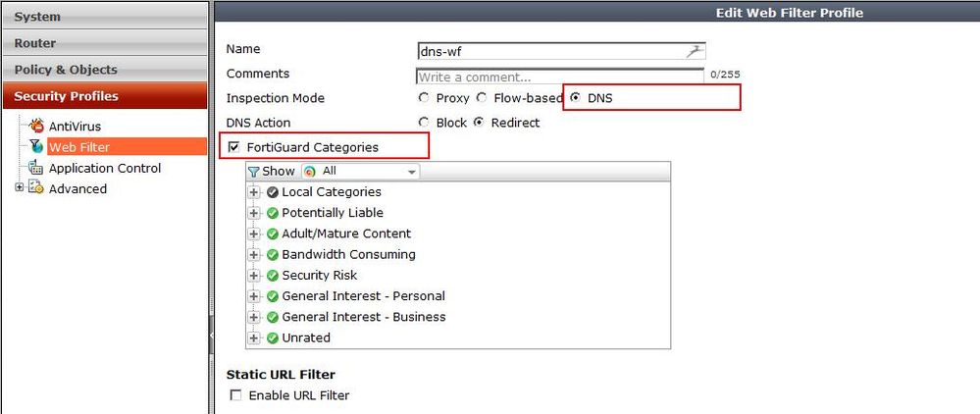This screenshot has height=414, width=980.
Task: Click the filter funnel icon beside Show
Action: click(x=253, y=171)
